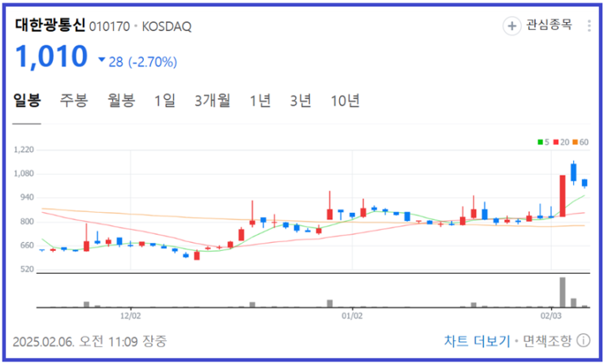Click the tall red candlestick after 02/03
Viewport: 604px width, 364px height.
click(x=563, y=196)
